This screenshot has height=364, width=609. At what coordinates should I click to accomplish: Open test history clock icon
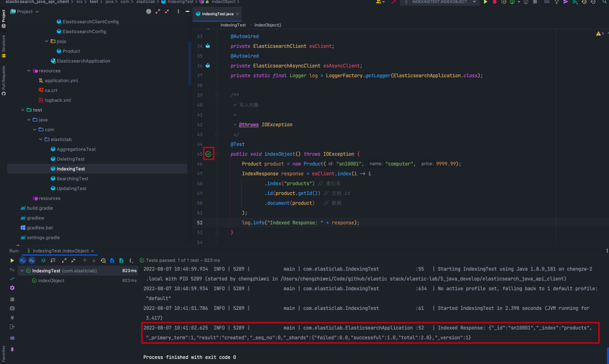pyautogui.click(x=103, y=260)
